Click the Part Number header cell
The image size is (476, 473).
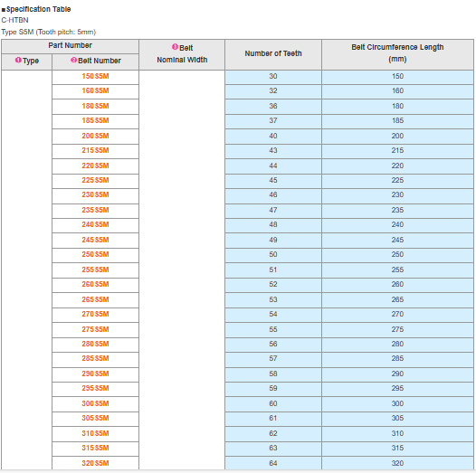coord(70,46)
